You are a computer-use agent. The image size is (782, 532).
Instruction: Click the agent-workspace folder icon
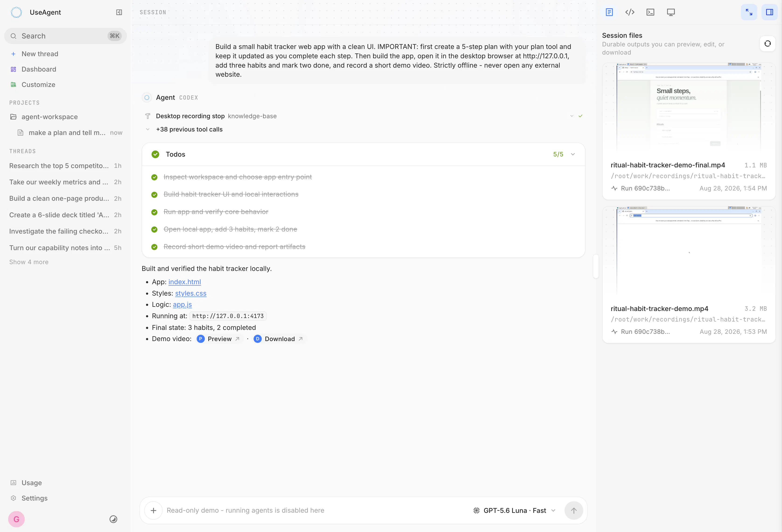pos(14,117)
